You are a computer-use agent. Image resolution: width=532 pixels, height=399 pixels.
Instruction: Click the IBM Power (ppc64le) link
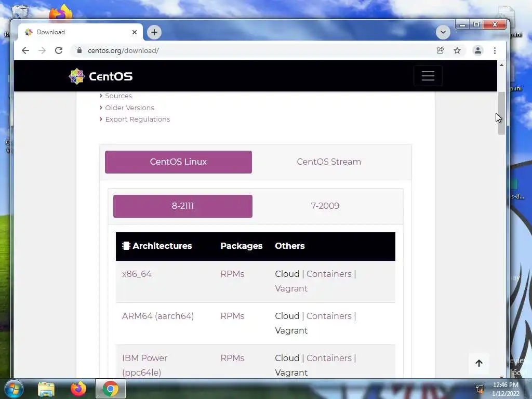[144, 365]
